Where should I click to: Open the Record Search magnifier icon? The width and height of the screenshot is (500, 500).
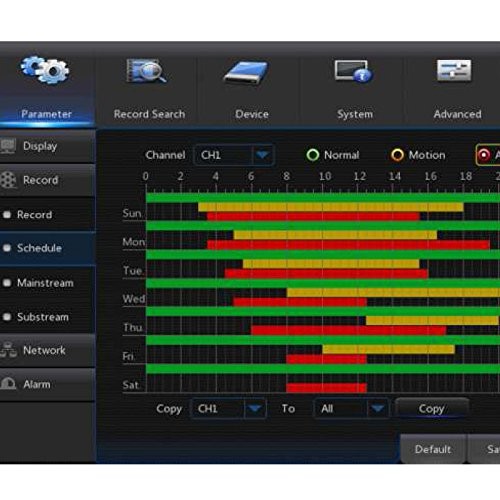[x=146, y=70]
